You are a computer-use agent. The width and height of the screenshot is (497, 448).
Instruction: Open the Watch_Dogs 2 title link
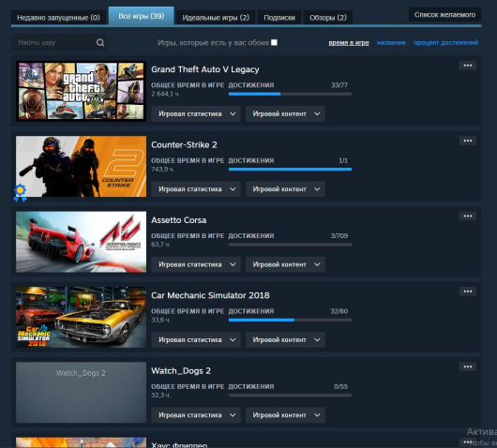(181, 371)
